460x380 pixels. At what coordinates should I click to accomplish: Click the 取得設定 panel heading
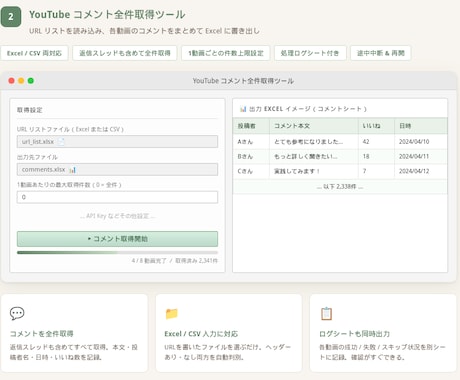coord(30,110)
